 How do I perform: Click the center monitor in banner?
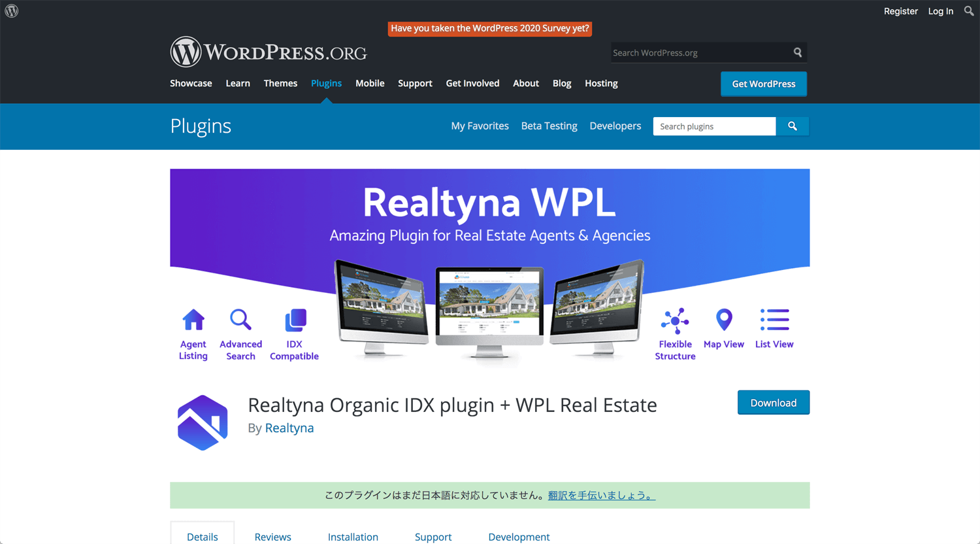489,311
